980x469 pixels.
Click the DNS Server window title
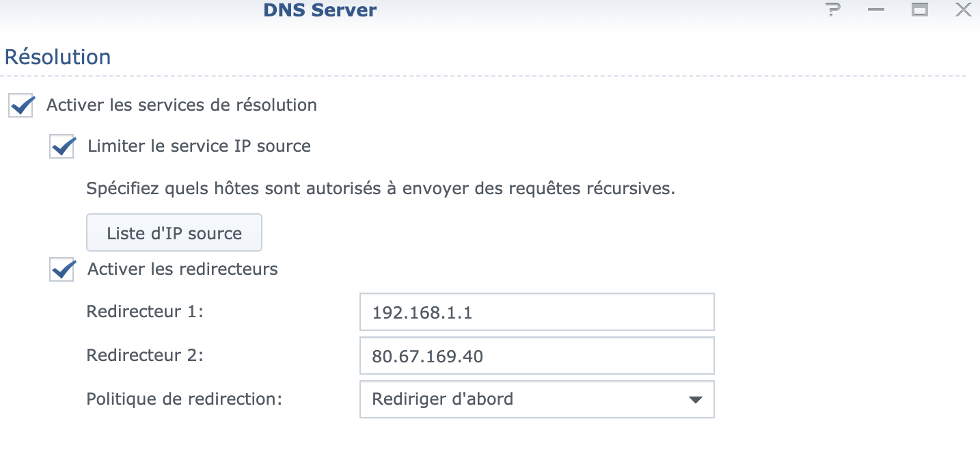pos(319,10)
